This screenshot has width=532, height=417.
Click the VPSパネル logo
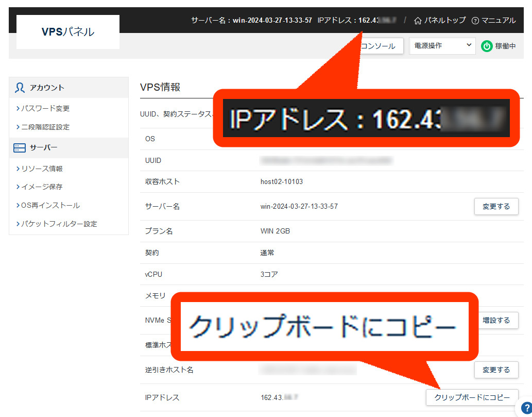(x=67, y=31)
